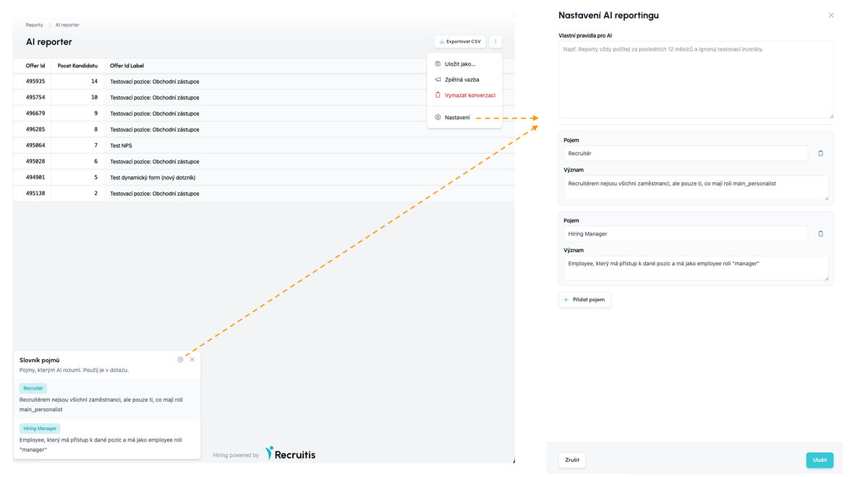Click the Exportovat CSV button
The width and height of the screenshot is (868, 477).
(x=460, y=42)
